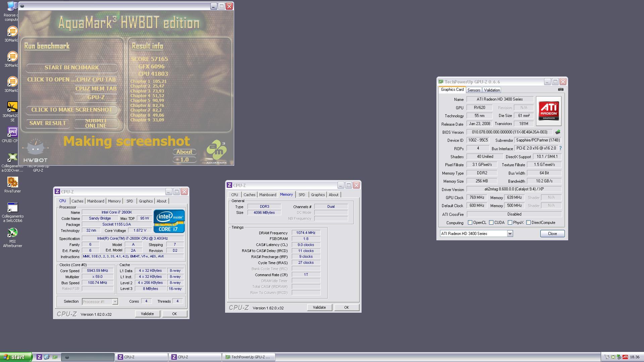Open the SPD tab in Memory window
Image resolution: width=644 pixels, height=362 pixels.
[302, 195]
